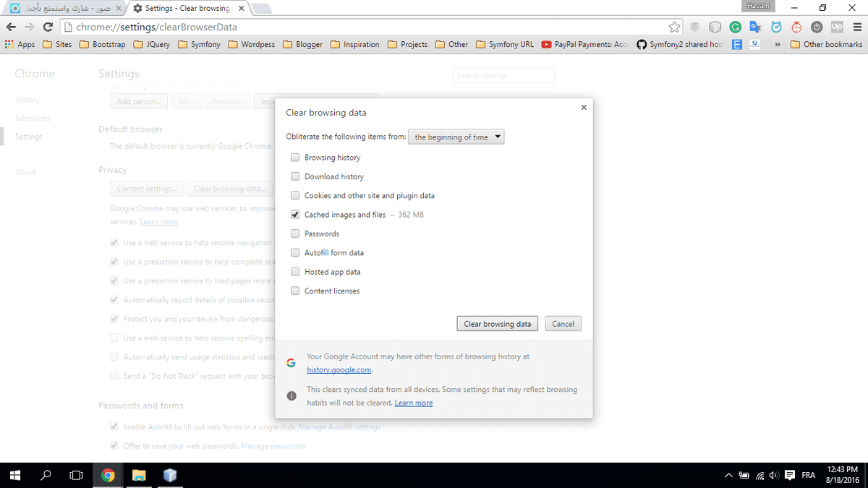
Task: Open the Grammarly extension icon
Action: pos(735,27)
